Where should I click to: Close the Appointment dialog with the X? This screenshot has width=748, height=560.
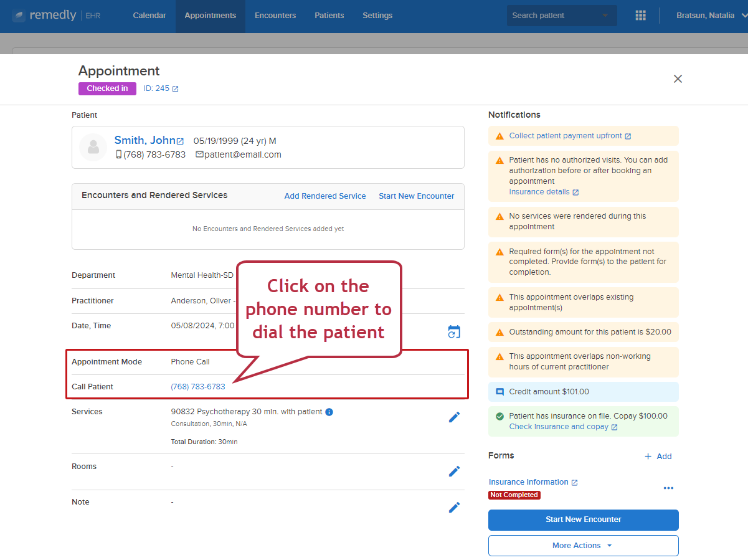tap(678, 79)
